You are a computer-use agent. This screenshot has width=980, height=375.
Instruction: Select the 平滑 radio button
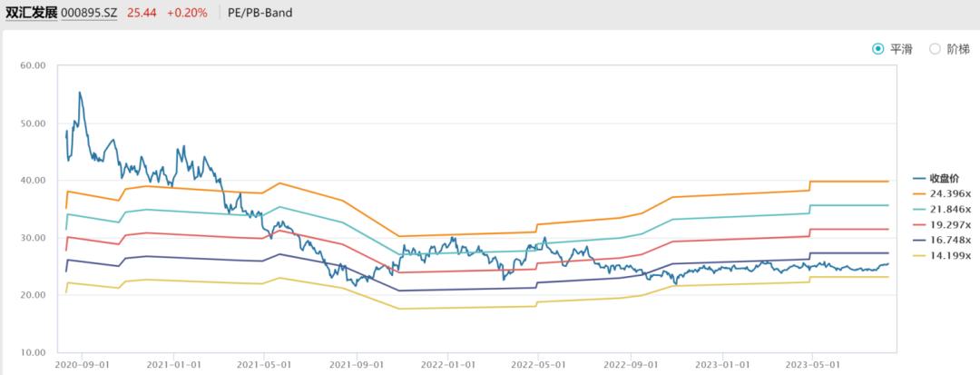pyautogui.click(x=877, y=50)
